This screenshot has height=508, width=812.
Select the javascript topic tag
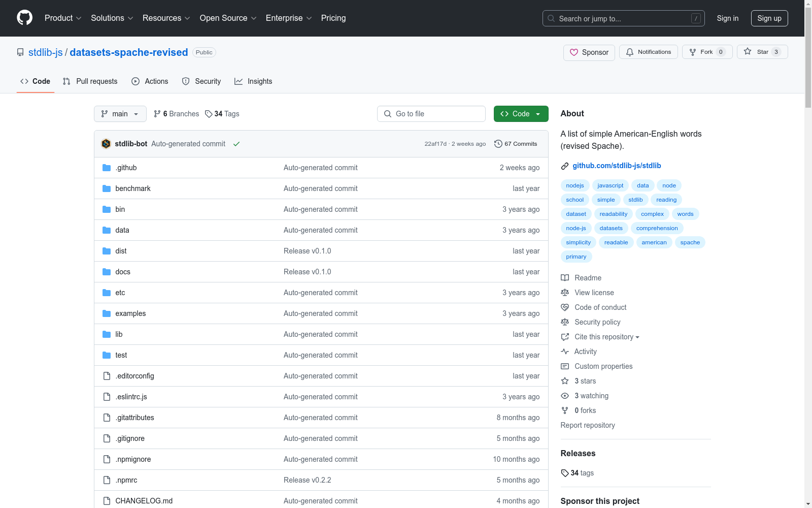[x=611, y=185]
